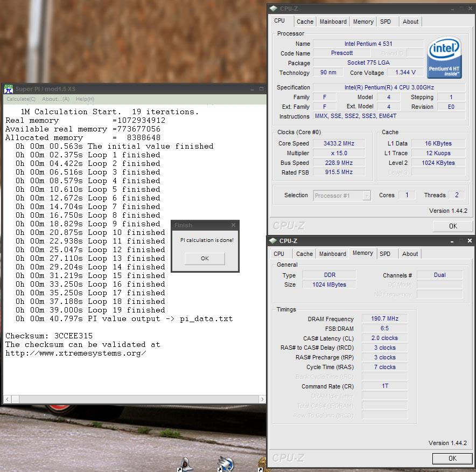Screen dimensions: 476x472
Task: Click OK button in top CPU-Z window
Action: 453,226
